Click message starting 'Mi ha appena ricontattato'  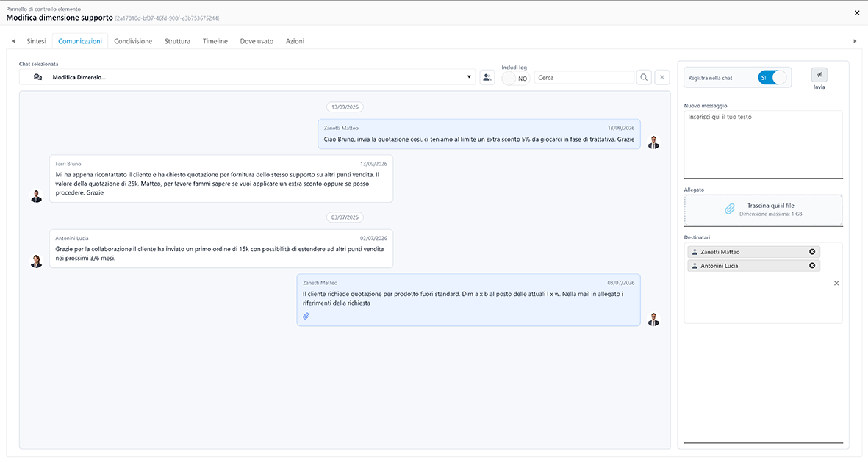pos(221,178)
